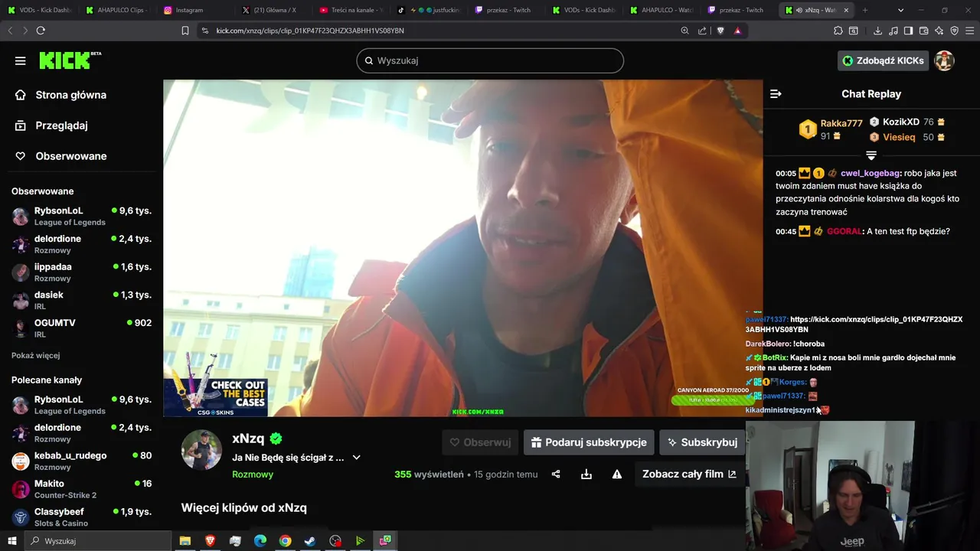Open Steam from the Windows taskbar
Viewport: 980px width, 551px height.
[310, 541]
